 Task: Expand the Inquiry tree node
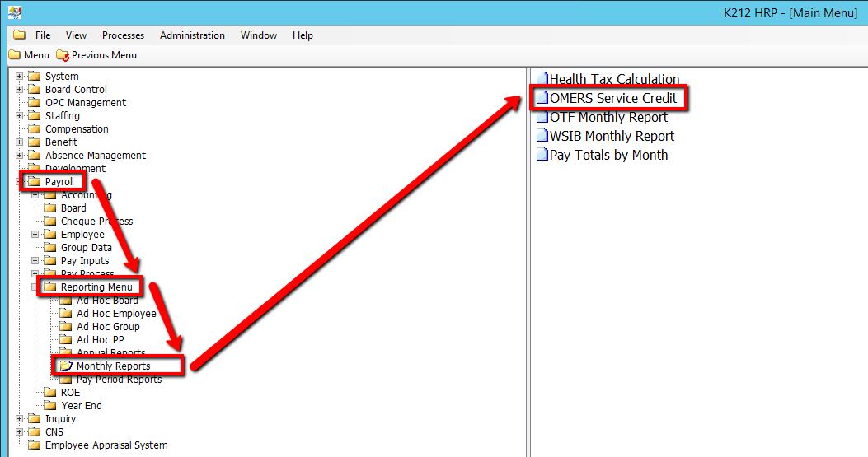20,419
